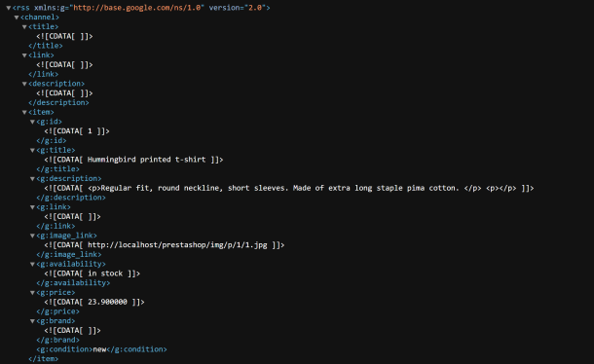
Task: Select the g:condition new element line
Action: coord(101,349)
